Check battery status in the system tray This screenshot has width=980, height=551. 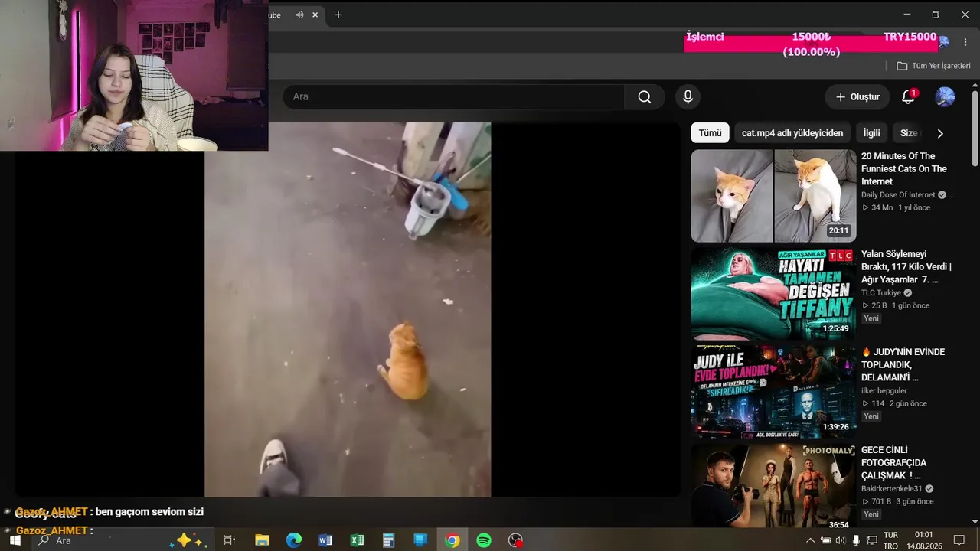pyautogui.click(x=825, y=540)
